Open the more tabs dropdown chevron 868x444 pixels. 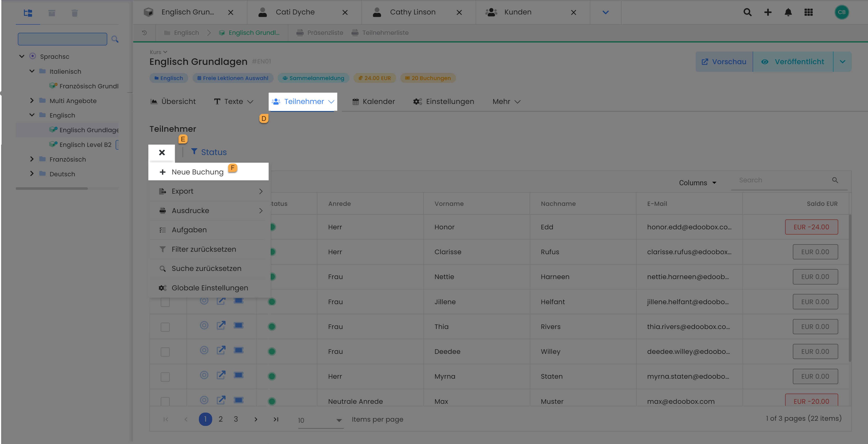(605, 12)
